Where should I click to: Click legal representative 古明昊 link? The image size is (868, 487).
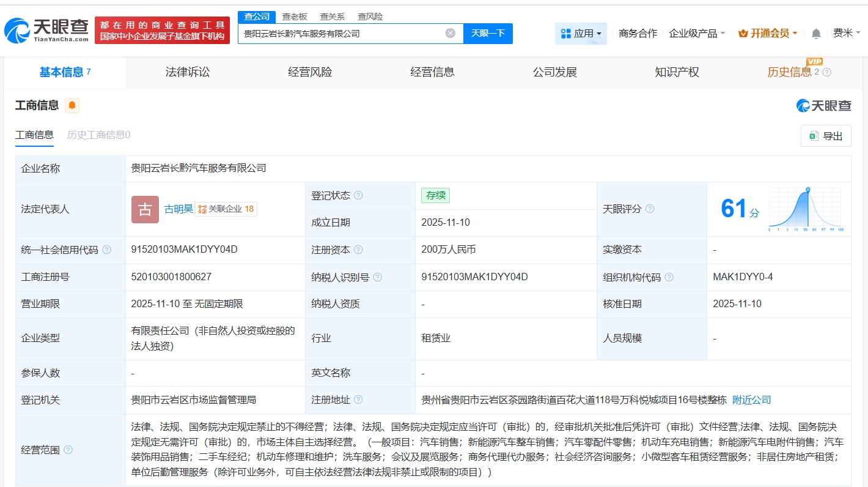point(178,209)
